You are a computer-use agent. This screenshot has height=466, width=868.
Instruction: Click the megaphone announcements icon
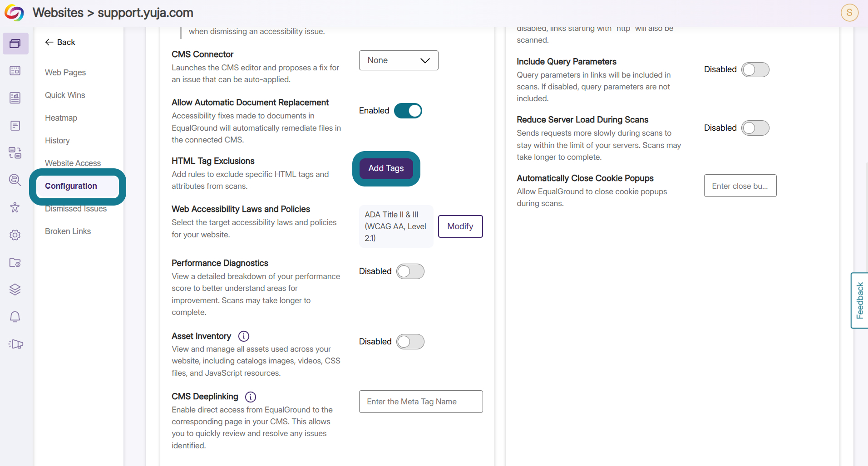pos(15,344)
